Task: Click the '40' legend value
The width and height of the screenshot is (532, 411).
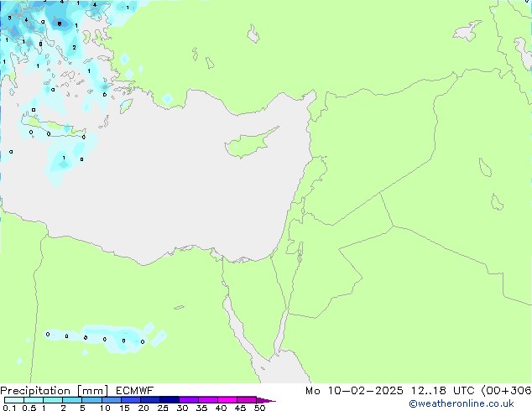Action: (221, 408)
